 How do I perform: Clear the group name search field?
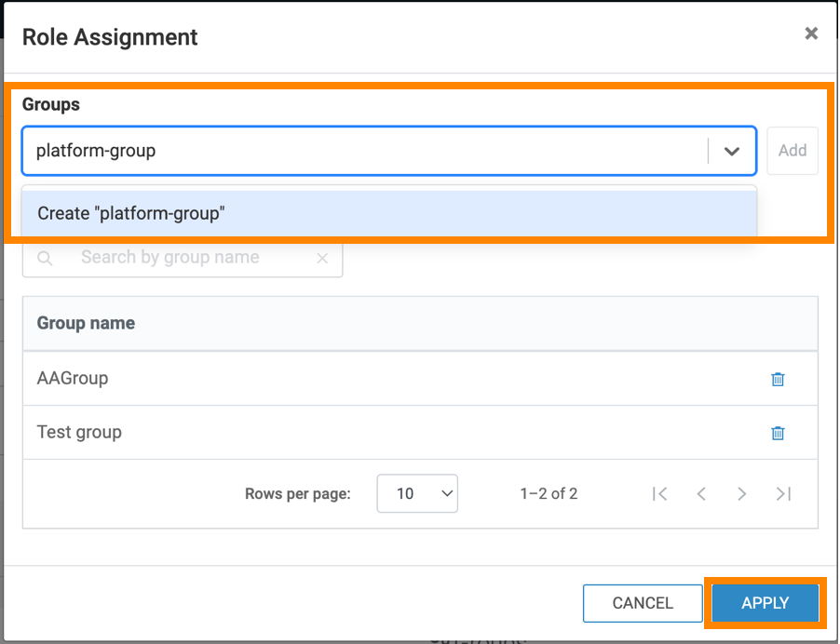click(x=322, y=259)
